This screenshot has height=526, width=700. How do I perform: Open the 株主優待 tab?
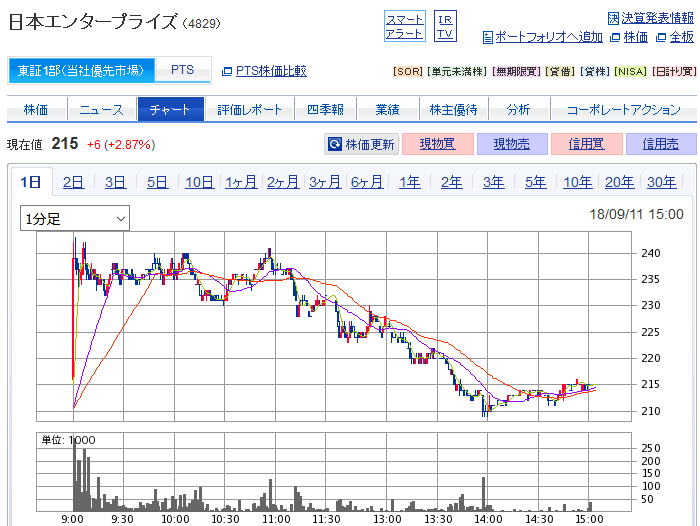point(453,110)
